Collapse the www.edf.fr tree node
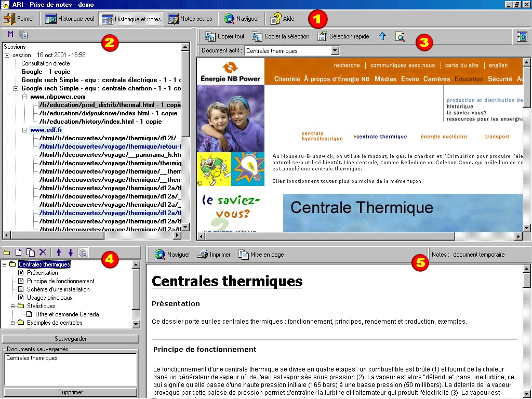Viewport: 532px width, 399px height. (24, 130)
